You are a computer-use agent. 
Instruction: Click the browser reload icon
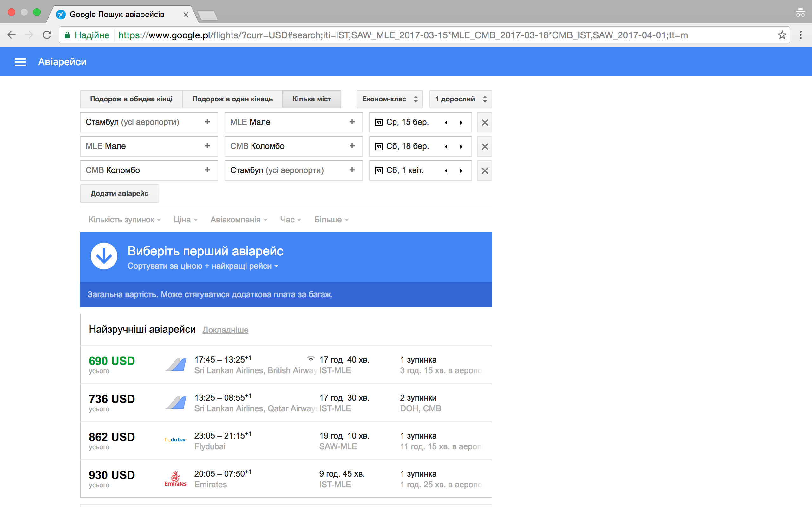pyautogui.click(x=47, y=35)
